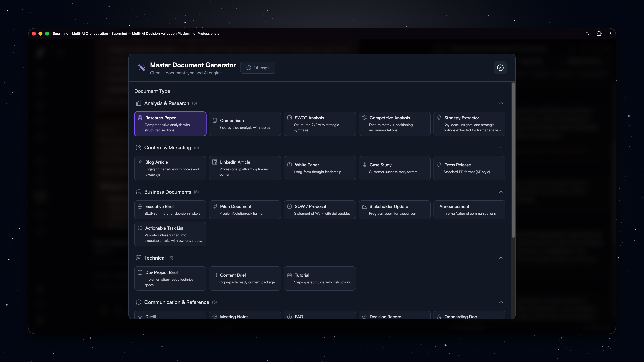This screenshot has height=362, width=644.
Task: Click the Content & Marketing pencil icon
Action: [x=138, y=147]
